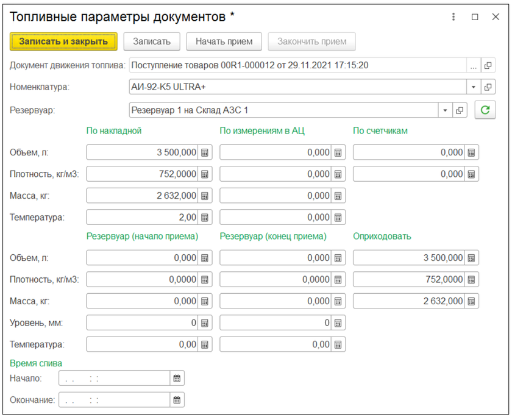The width and height of the screenshot is (512, 420).
Task: Click the Температура по накладной input field
Action: 143,217
